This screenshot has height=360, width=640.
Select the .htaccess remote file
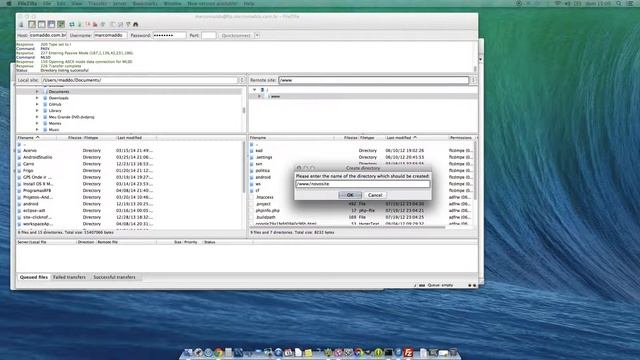(361, 197)
